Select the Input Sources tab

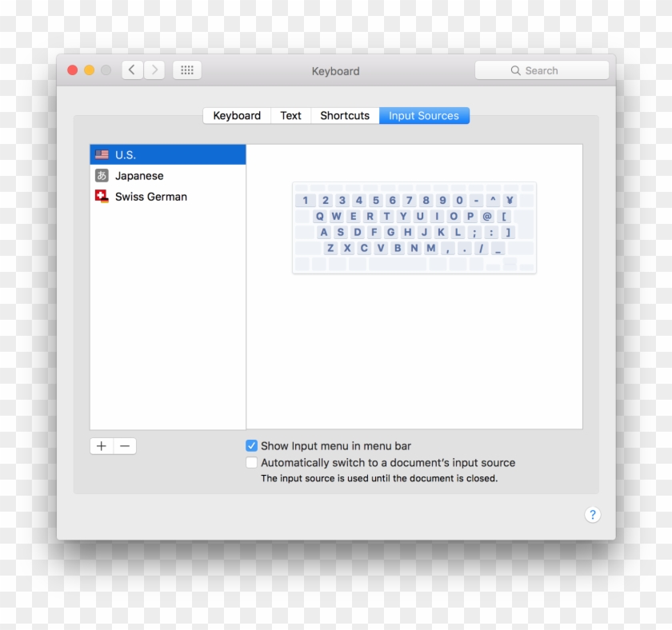424,115
